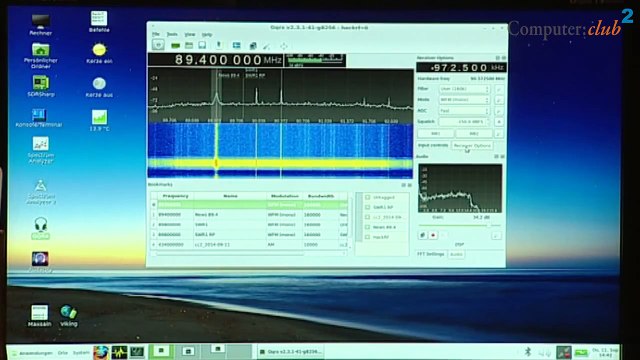Viewport: 640px width, 360px height.
Task: Click the Gqrx task button in bottom panel
Action: 291,351
